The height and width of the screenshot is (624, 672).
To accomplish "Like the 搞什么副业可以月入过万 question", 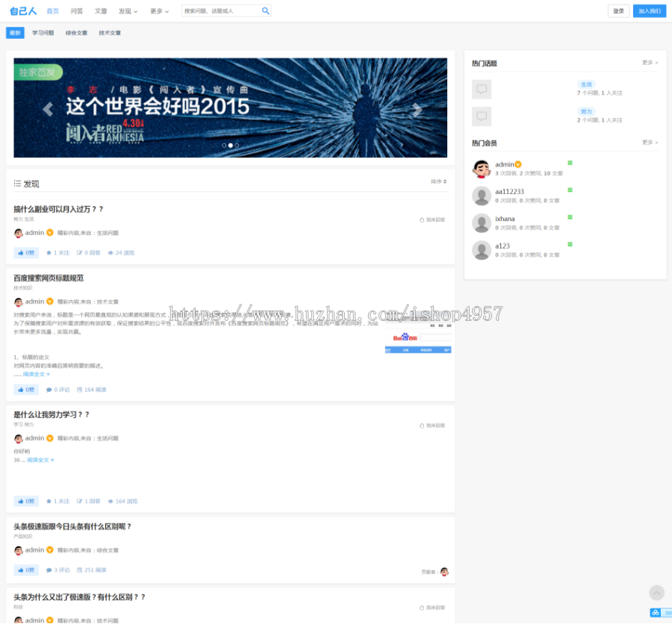I will (26, 253).
